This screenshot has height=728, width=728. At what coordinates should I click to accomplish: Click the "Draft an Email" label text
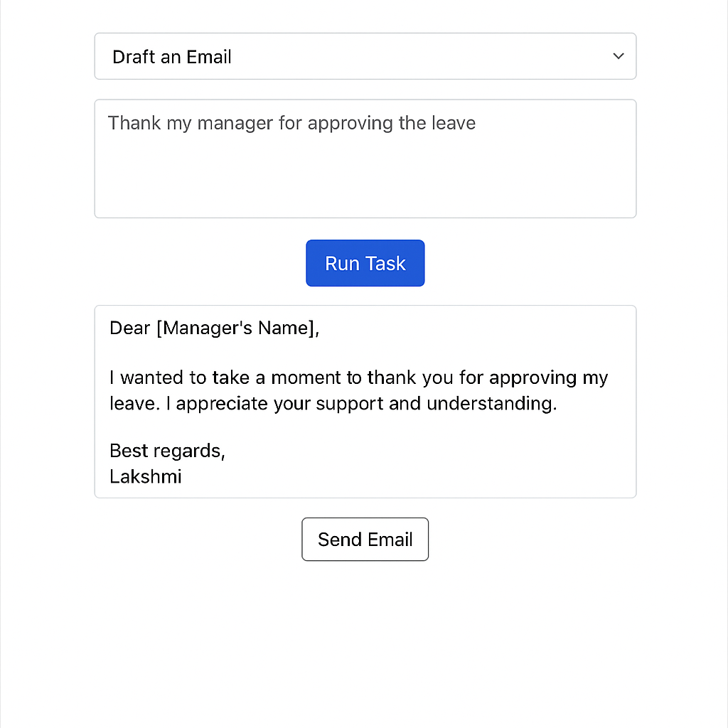[x=172, y=57]
